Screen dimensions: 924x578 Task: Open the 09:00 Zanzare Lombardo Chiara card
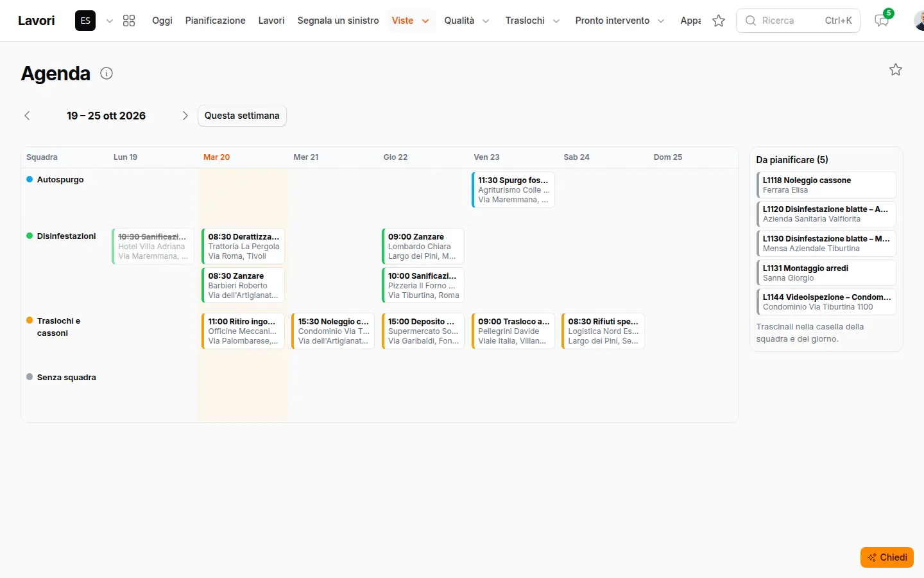[423, 246]
